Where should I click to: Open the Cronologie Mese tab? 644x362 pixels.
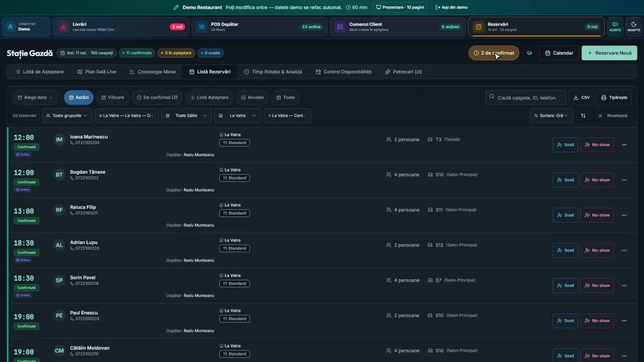(152, 72)
